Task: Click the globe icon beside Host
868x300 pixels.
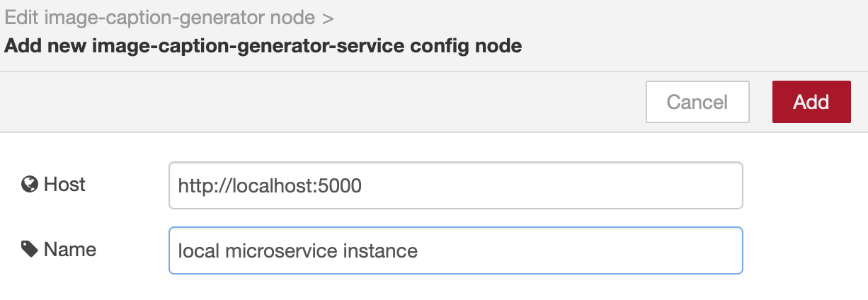Action: [x=29, y=185]
